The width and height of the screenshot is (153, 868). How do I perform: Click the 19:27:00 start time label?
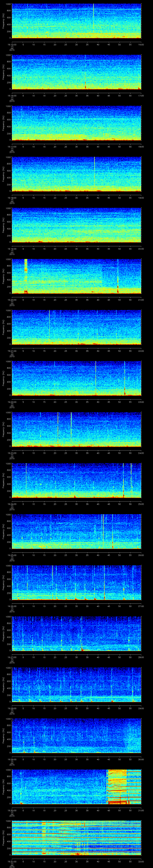[x=12, y=657]
